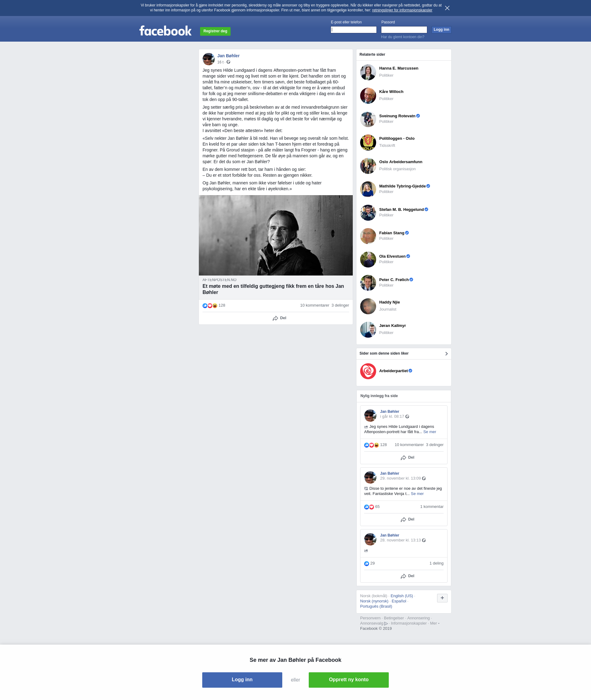This screenshot has height=700, width=591.
Task: Open Arbeiderpartiet rose logo page
Action: 368,371
